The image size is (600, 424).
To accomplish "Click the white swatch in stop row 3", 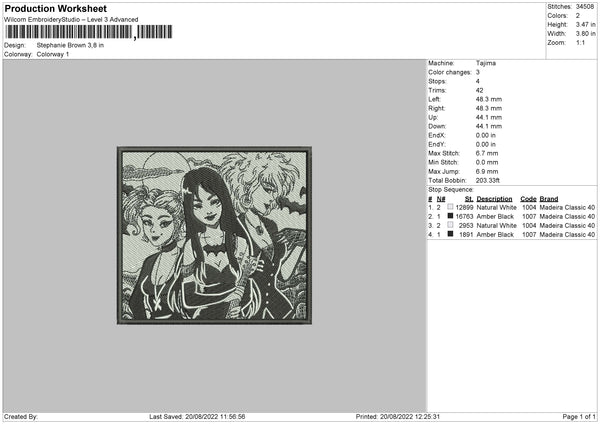I will [x=450, y=225].
